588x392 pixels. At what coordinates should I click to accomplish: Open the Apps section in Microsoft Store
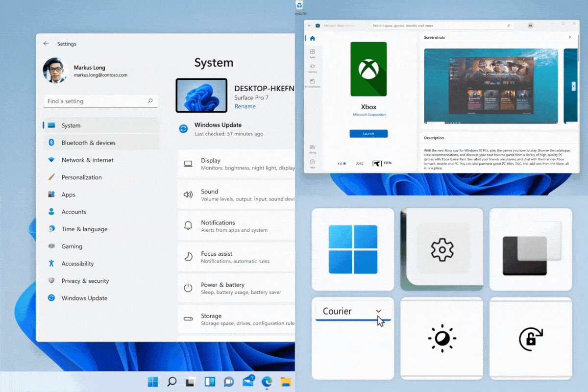[x=313, y=54]
